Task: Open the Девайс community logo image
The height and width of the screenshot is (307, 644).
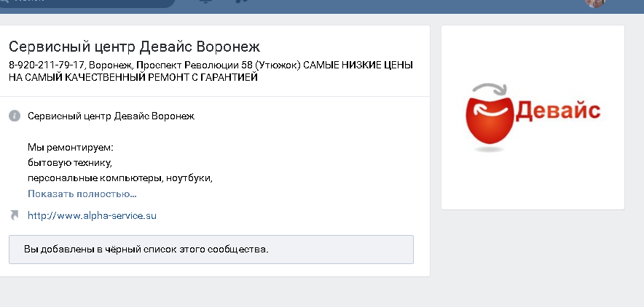Action: [x=533, y=117]
